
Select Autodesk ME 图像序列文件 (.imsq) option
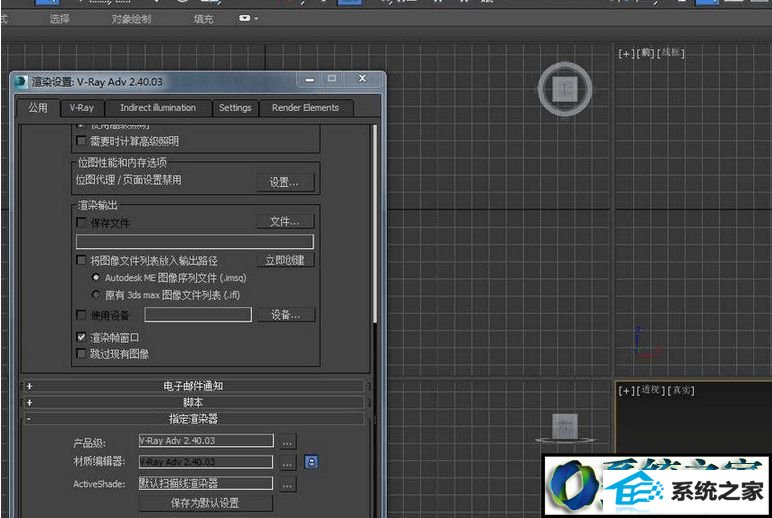pos(96,277)
